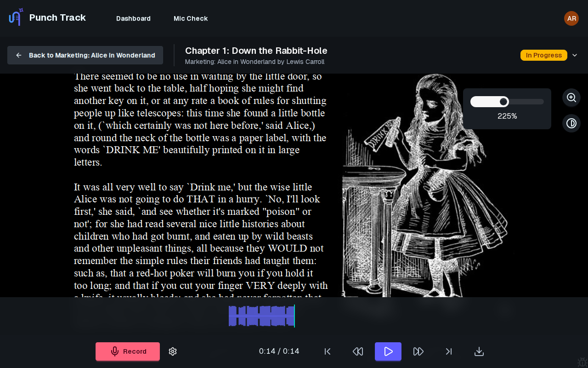Skip to the end of the recording
588x368 pixels.
[x=448, y=351]
